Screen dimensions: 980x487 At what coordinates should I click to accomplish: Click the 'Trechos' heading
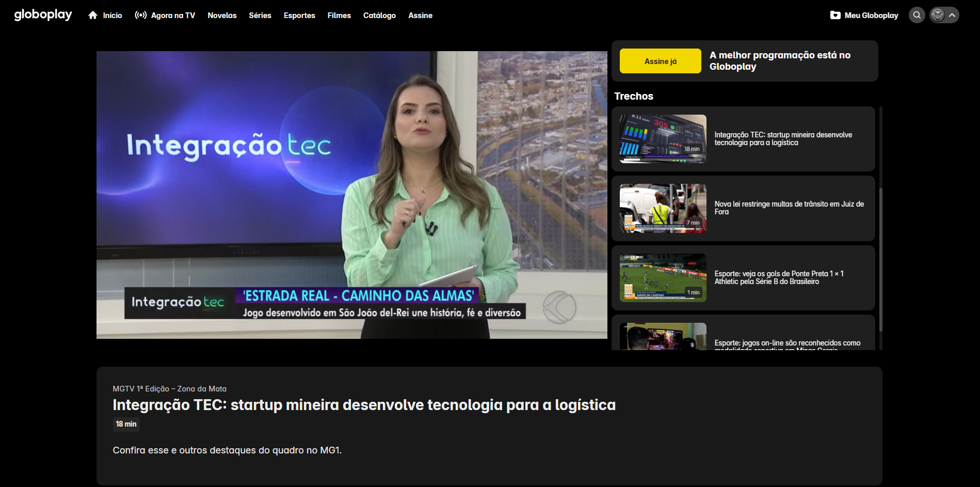click(x=634, y=96)
